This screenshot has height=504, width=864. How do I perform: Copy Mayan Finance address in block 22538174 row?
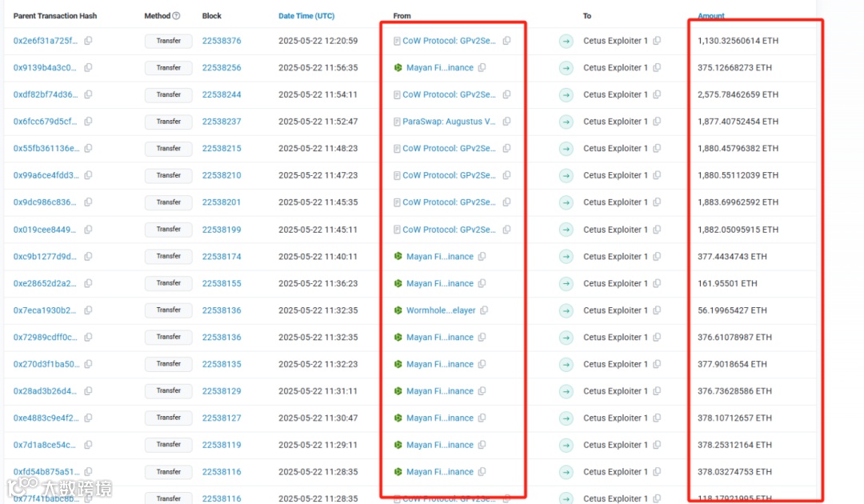tap(482, 256)
